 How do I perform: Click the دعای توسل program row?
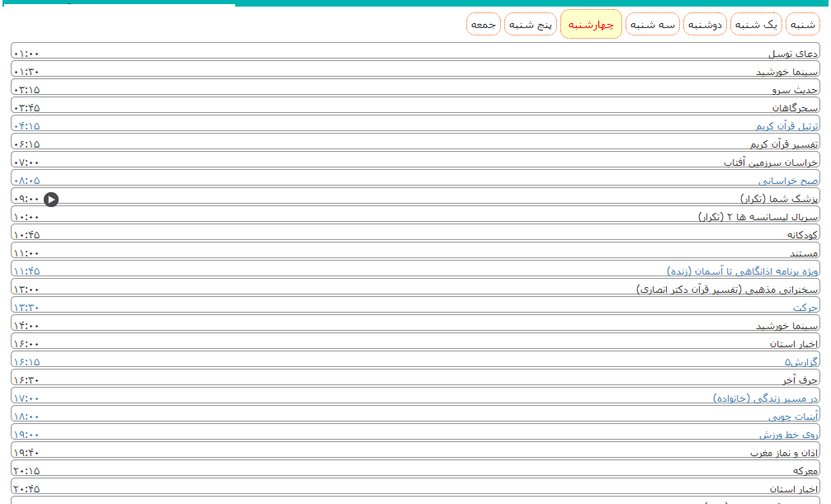pyautogui.click(x=416, y=51)
